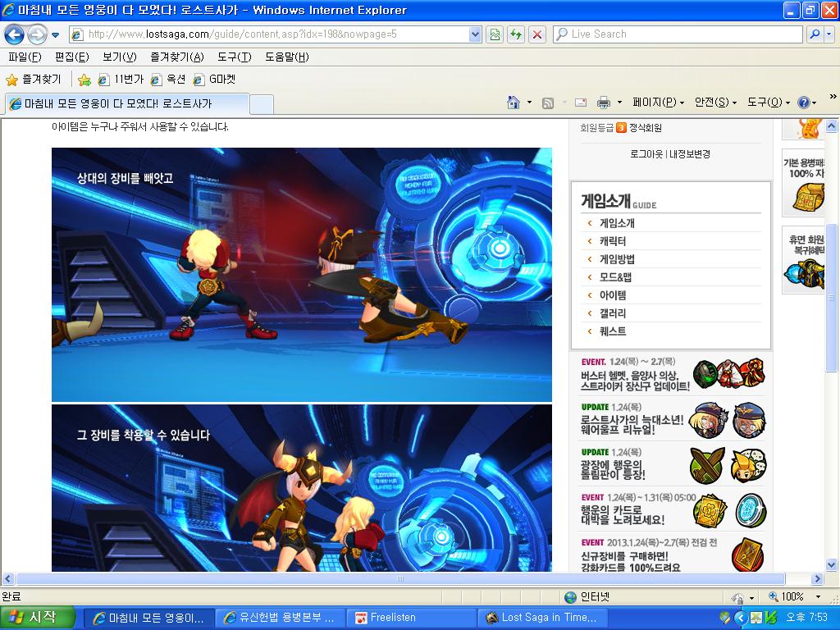Click the Add to Favorites star icon
840x630 pixels.
pos(84,80)
